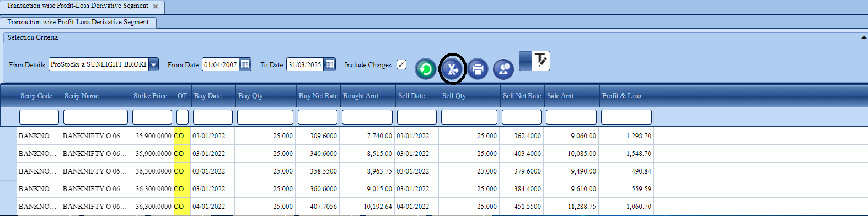The image size is (868, 216).
Task: Click the Profit & Loss filter box
Action: (x=626, y=117)
